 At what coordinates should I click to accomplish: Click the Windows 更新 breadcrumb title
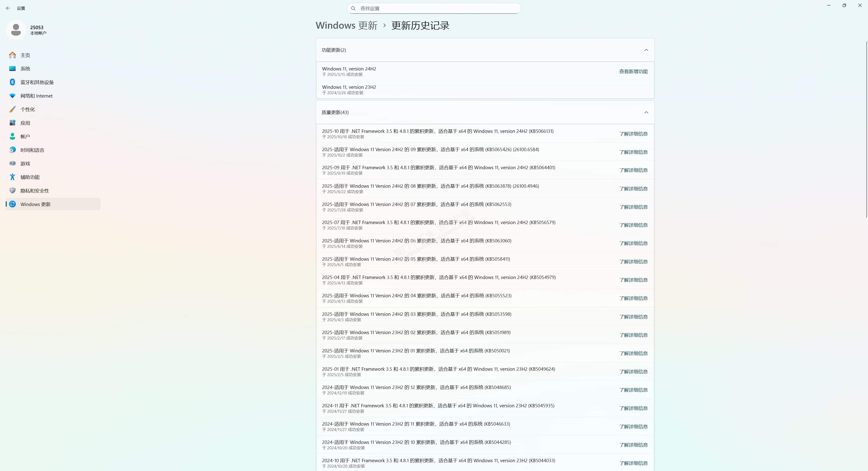pyautogui.click(x=346, y=26)
